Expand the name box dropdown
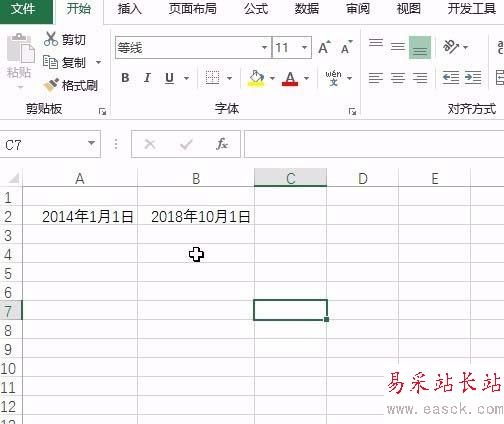This screenshot has height=424, width=504. point(91,144)
